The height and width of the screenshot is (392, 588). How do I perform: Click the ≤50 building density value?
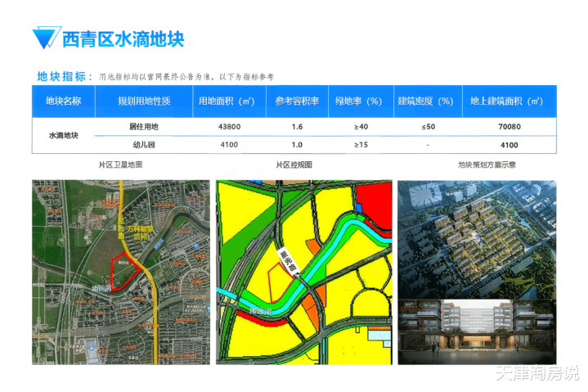[x=428, y=127]
